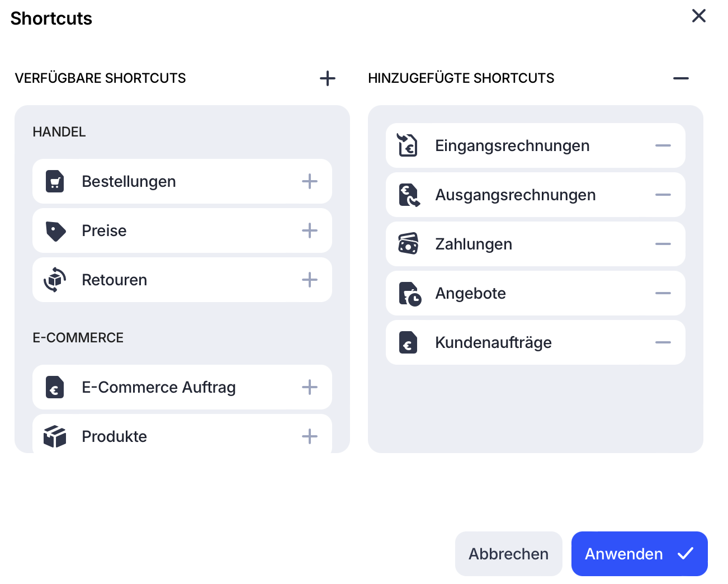728x584 pixels.
Task: Add E-Commerce Auftrag shortcut with plus
Action: click(310, 387)
